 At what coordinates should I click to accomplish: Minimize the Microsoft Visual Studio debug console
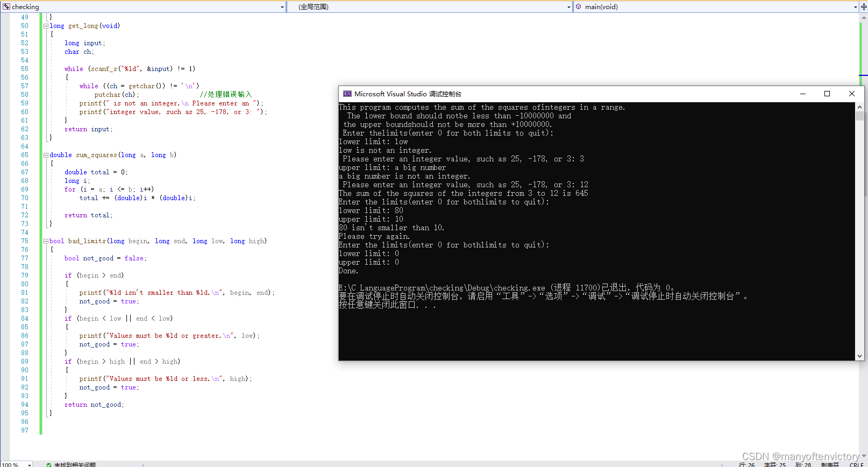tap(803, 94)
